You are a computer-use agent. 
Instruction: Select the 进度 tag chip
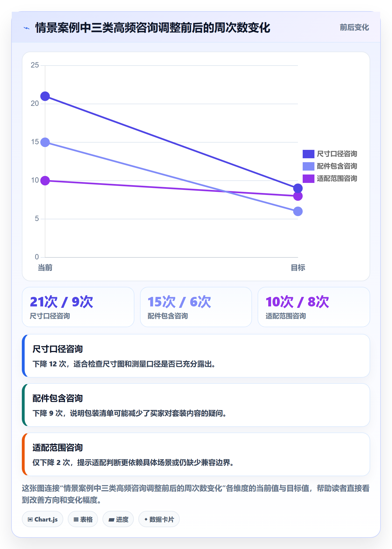tap(118, 519)
